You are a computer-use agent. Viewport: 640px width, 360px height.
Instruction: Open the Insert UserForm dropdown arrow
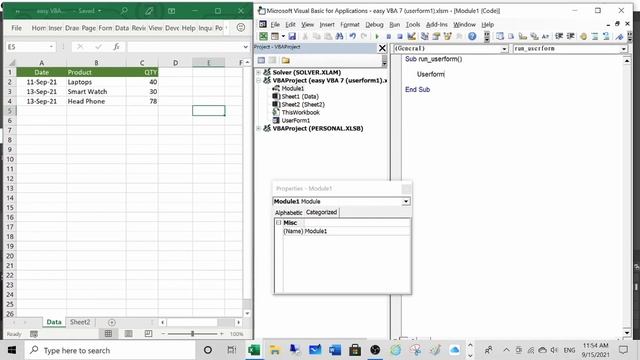283,36
